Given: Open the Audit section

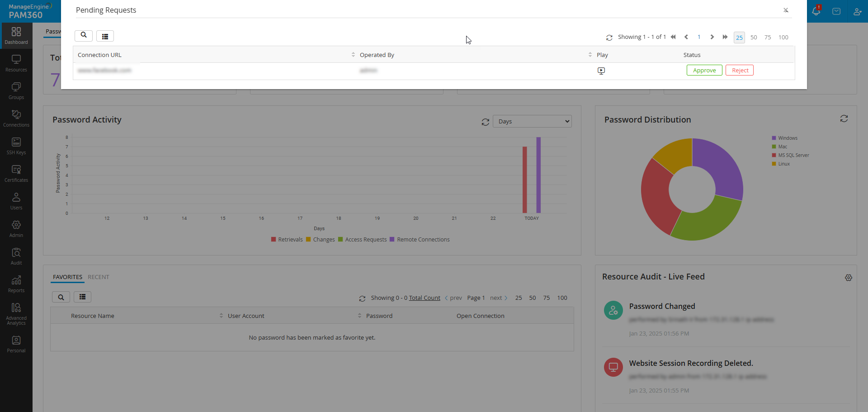Looking at the screenshot, I should tap(16, 257).
